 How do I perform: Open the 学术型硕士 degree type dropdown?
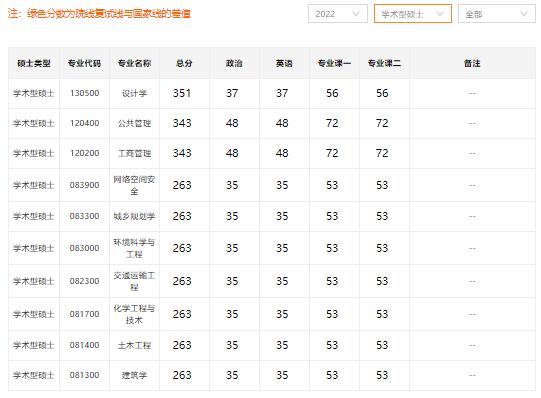413,14
